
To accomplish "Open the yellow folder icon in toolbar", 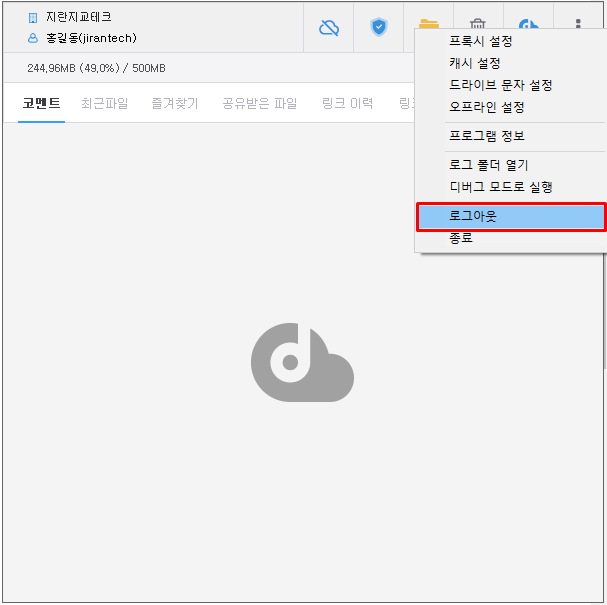I will 429,22.
